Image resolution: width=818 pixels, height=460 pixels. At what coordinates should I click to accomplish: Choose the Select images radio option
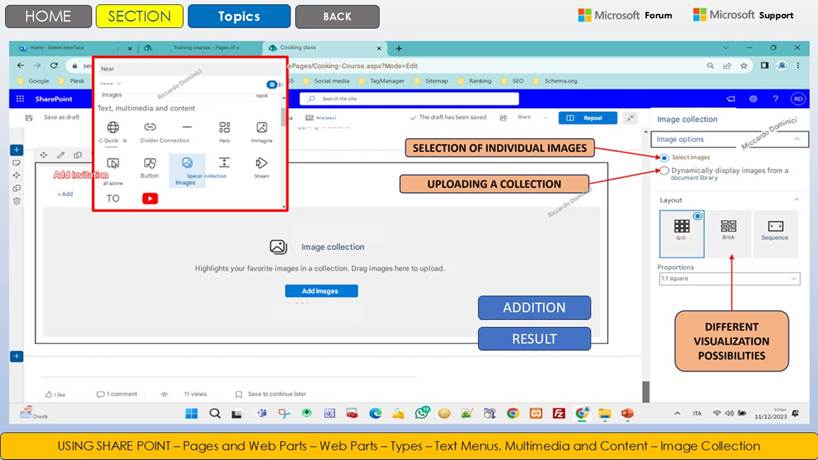664,158
